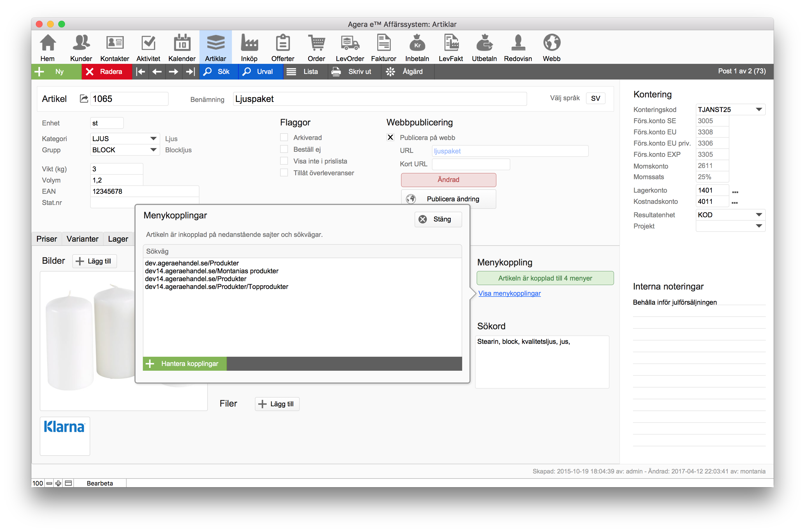This screenshot has width=805, height=532.
Task: Open the Kalender module
Action: (x=182, y=48)
